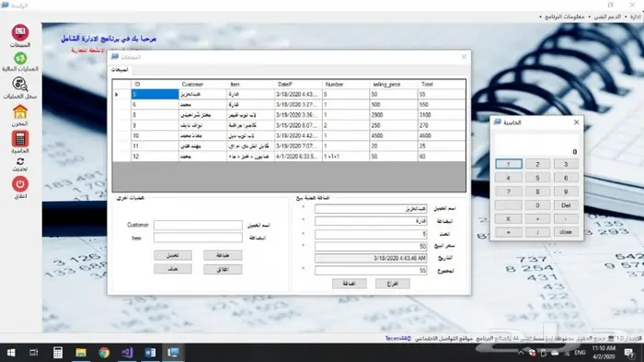Click the اغلاق button in other operations

[x=223, y=269]
